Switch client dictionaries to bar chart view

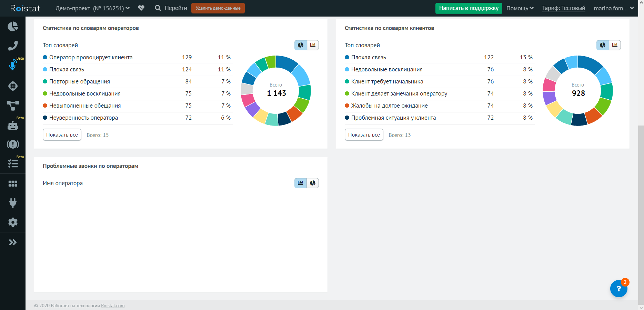point(615,45)
